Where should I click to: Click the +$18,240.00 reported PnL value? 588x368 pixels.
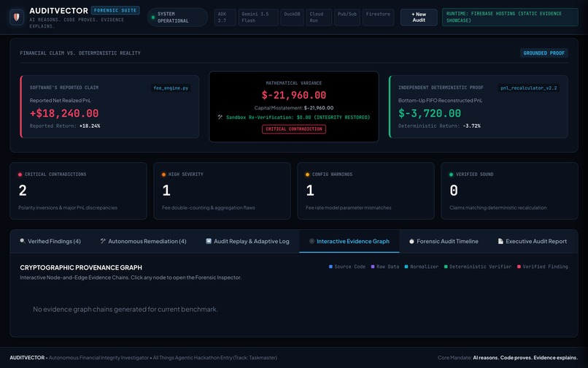coord(64,113)
